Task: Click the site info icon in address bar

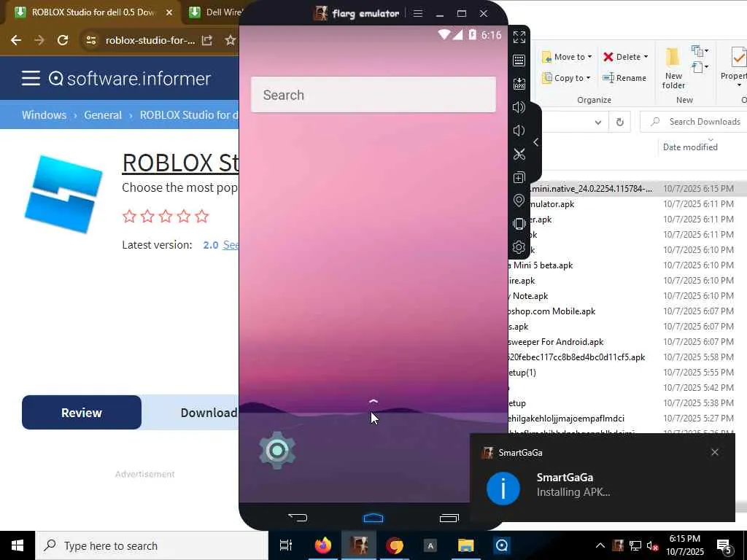Action: click(91, 41)
